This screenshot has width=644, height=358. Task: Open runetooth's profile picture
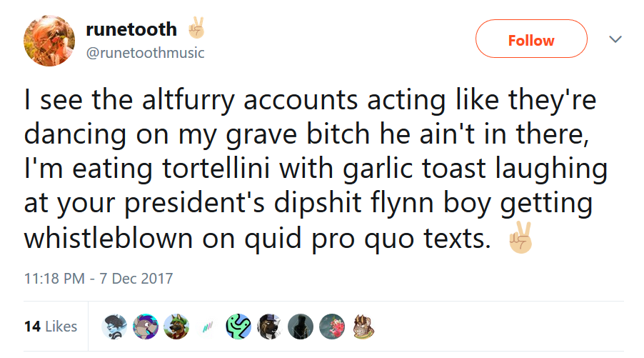tap(49, 41)
